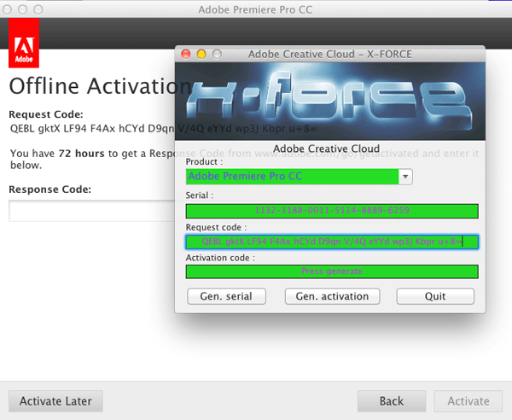Click the Gen. serial button
The height and width of the screenshot is (420, 512).
(x=226, y=296)
